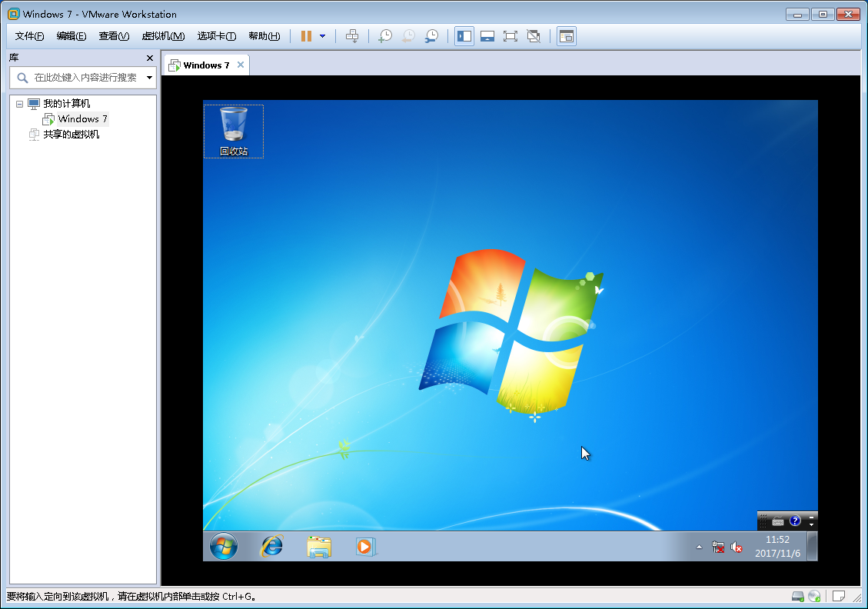Show the console view icon

tap(567, 36)
